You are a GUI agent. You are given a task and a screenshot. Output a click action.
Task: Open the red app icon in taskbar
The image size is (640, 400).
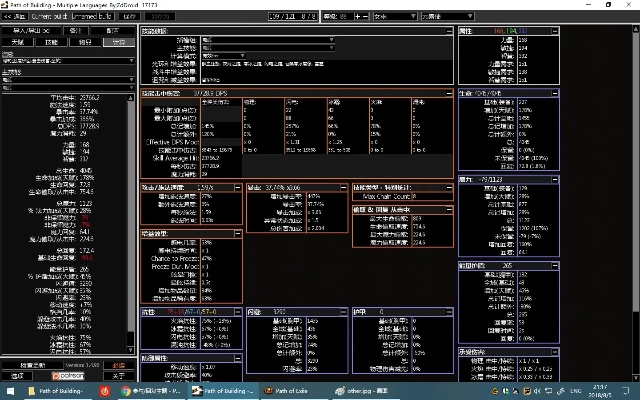coord(105,391)
